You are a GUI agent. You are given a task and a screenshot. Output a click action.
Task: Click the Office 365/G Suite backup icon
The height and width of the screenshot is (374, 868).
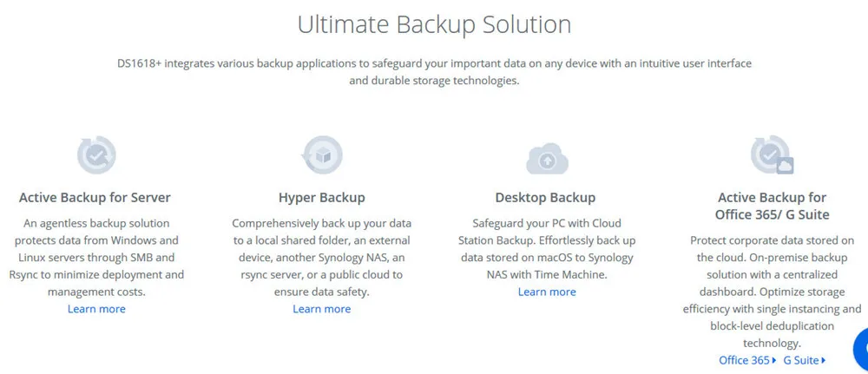[773, 155]
